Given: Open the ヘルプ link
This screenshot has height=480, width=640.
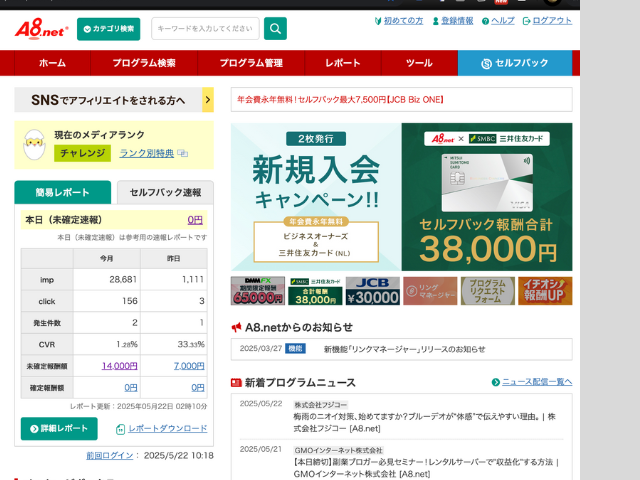Looking at the screenshot, I should [503, 21].
